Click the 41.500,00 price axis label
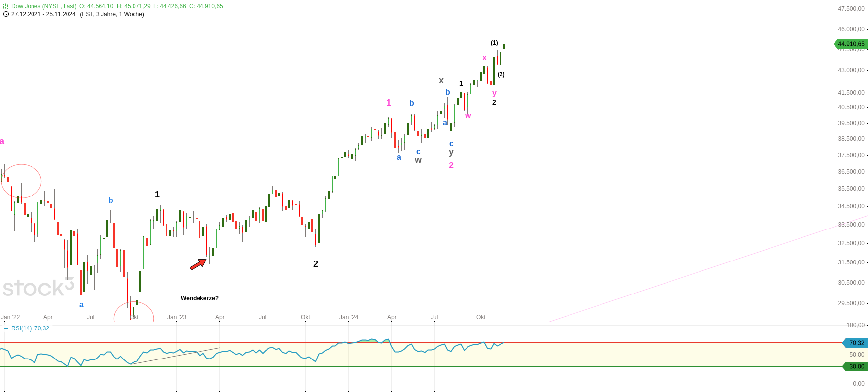This screenshot has width=868, height=392. (851, 93)
